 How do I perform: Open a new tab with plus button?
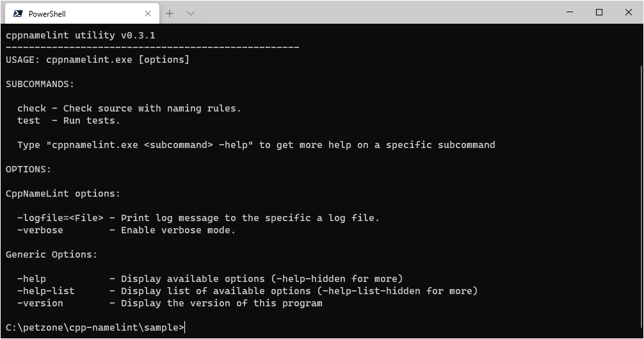(x=170, y=13)
